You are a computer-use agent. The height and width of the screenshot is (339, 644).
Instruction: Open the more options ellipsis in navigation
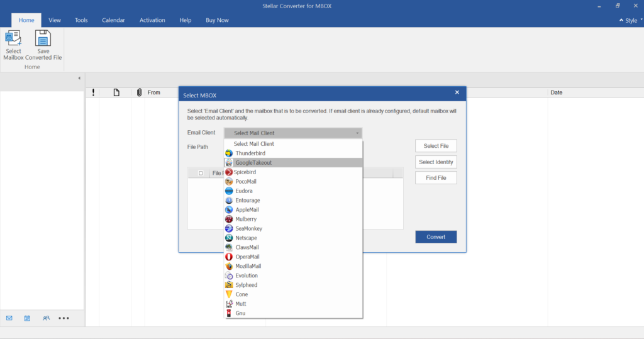(x=64, y=318)
